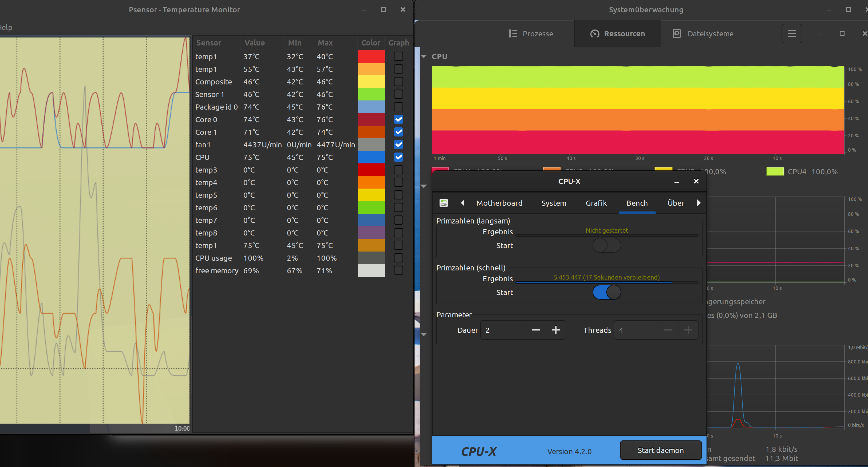Collapse the memory section disclosure triangle
The height and width of the screenshot is (467, 868).
[x=424, y=186]
